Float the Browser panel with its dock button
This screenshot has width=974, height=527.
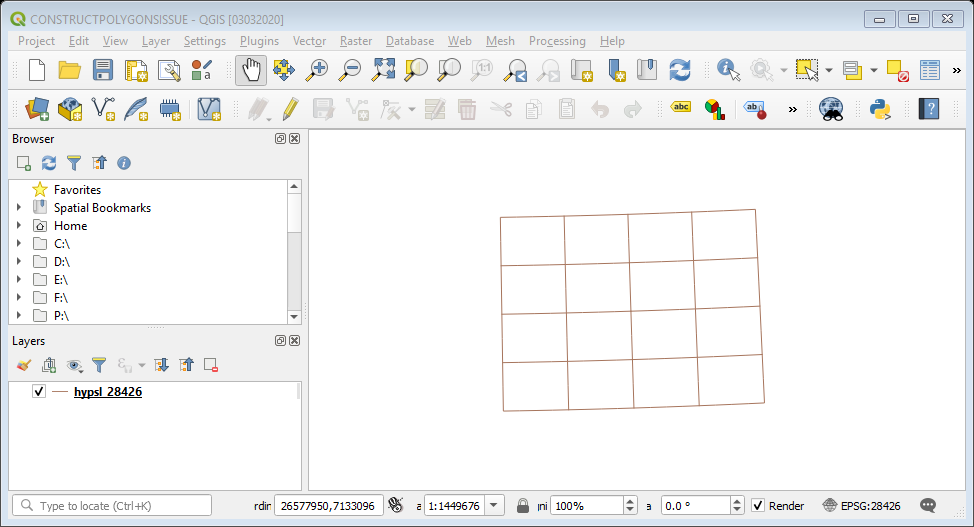click(x=280, y=139)
